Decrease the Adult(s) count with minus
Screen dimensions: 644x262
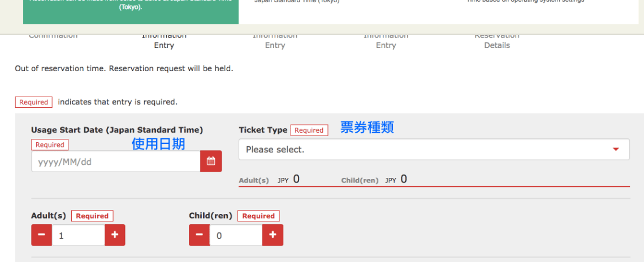click(41, 235)
